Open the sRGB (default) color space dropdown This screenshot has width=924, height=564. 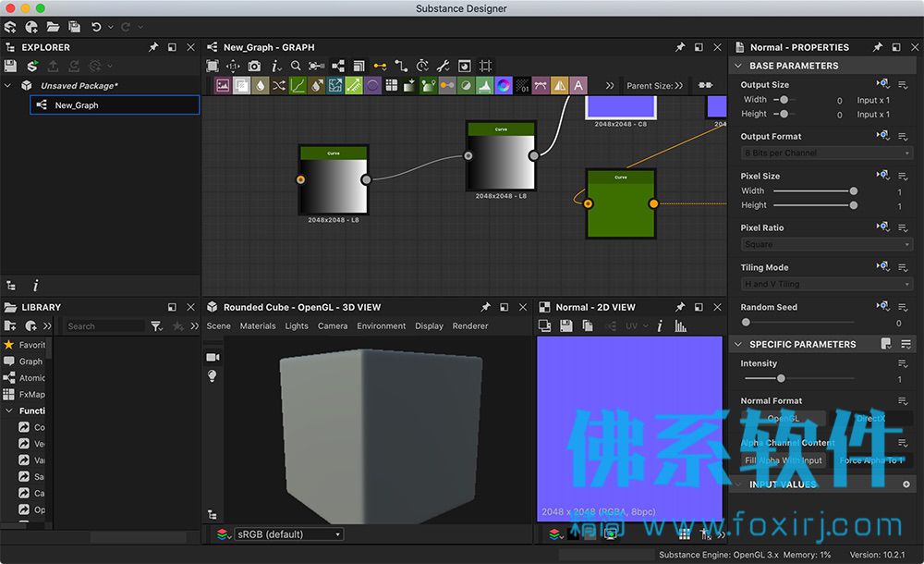coord(288,534)
